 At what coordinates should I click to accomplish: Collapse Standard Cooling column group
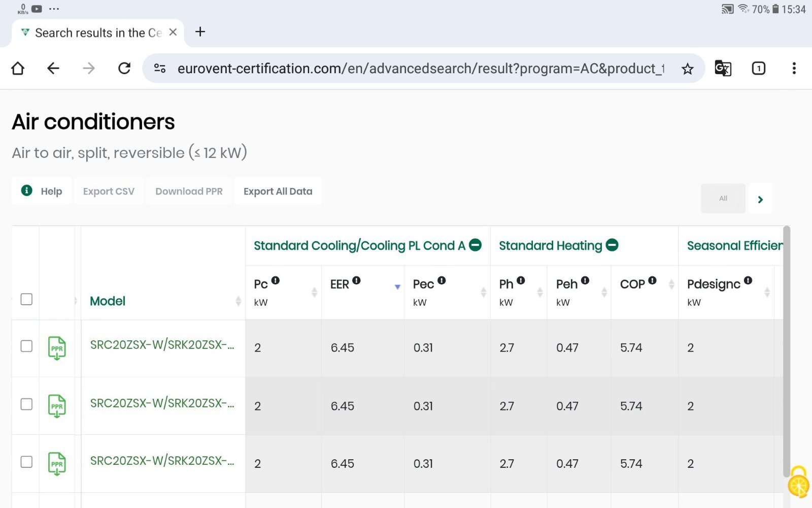[475, 245]
